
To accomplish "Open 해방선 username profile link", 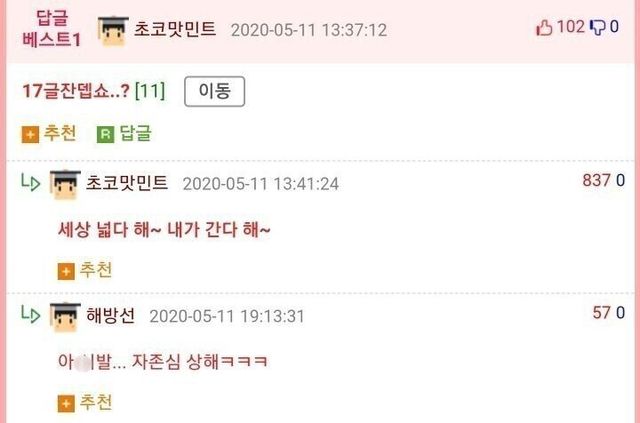I will 111,316.
